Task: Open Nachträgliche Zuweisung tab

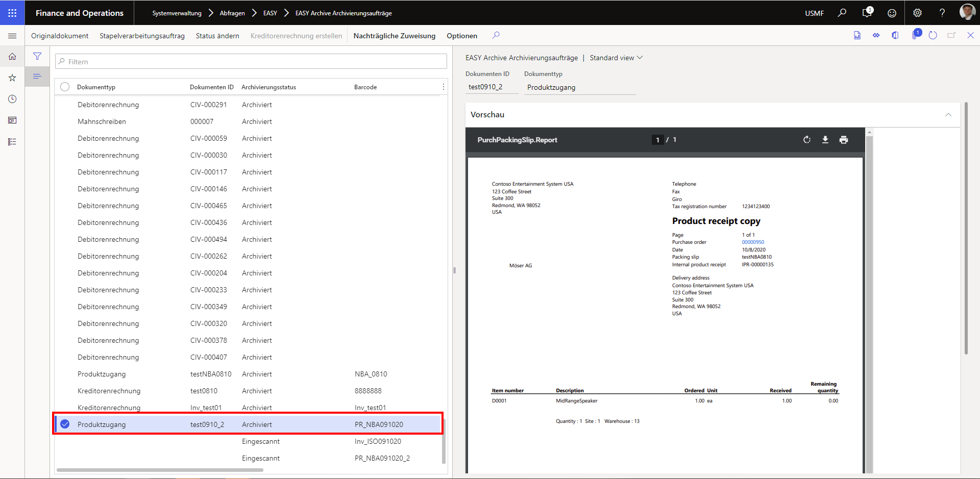Action: tap(395, 36)
